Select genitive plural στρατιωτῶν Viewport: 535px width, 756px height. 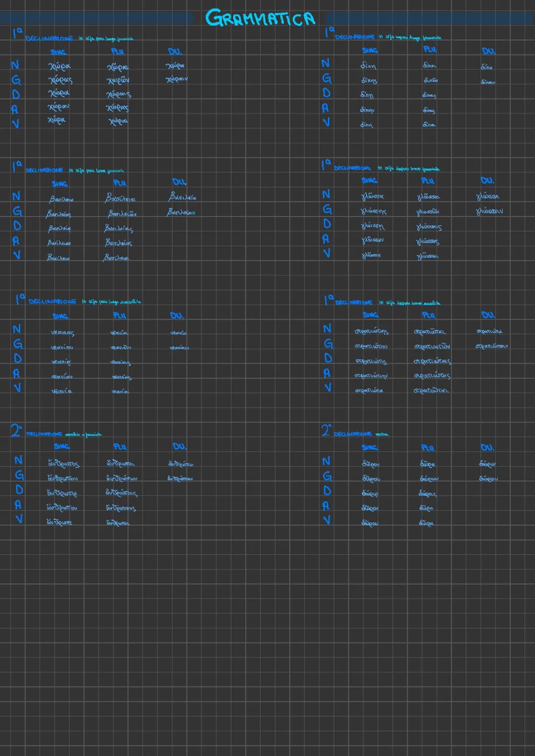(431, 346)
